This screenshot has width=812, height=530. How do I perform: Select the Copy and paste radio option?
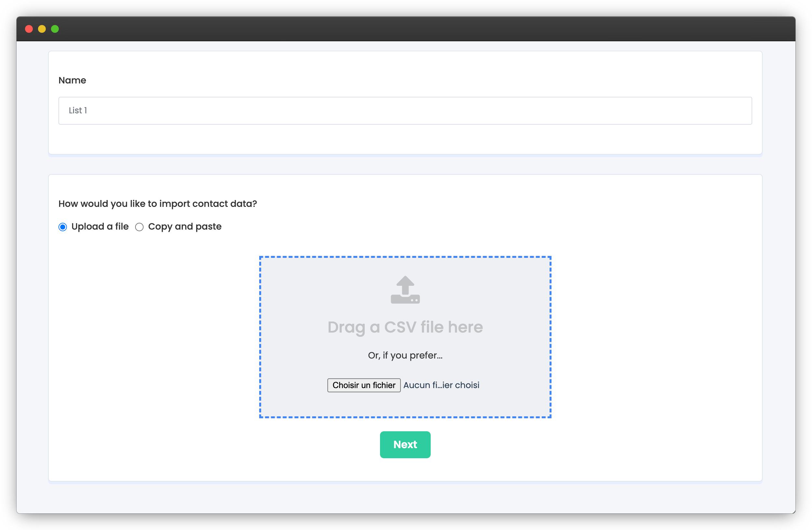139,227
